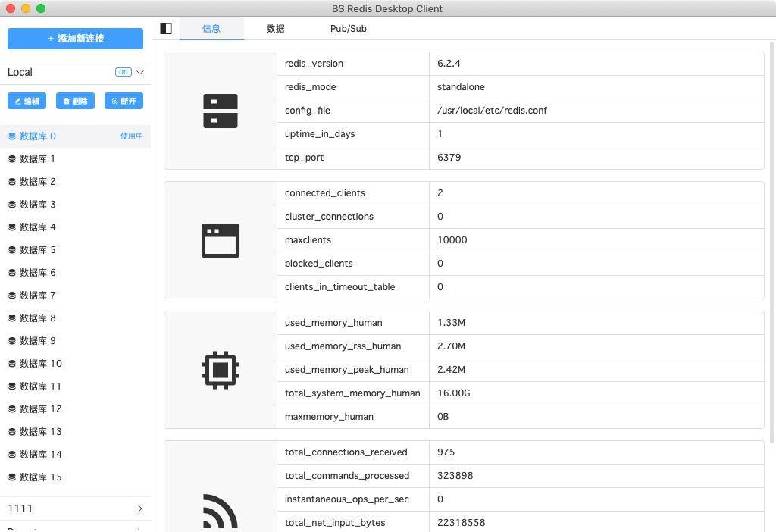Image resolution: width=776 pixels, height=532 pixels.
Task: Select 数据库 3 in the list
Action: 37,205
